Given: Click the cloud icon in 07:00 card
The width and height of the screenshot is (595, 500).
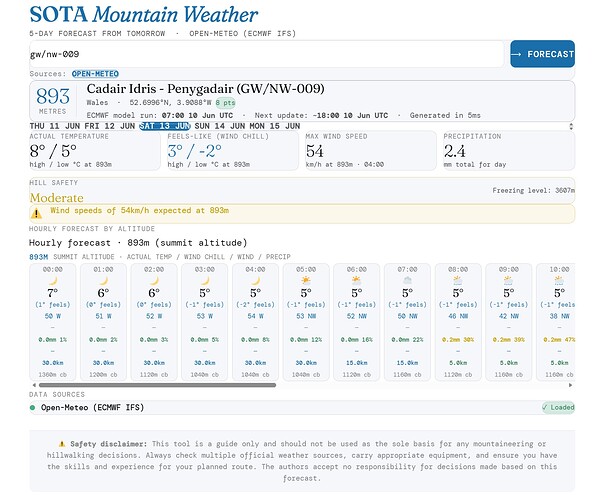Looking at the screenshot, I should (407, 281).
